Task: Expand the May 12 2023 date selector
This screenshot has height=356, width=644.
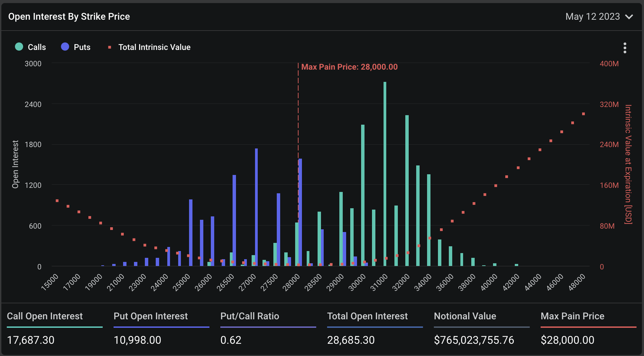Action: (x=593, y=16)
